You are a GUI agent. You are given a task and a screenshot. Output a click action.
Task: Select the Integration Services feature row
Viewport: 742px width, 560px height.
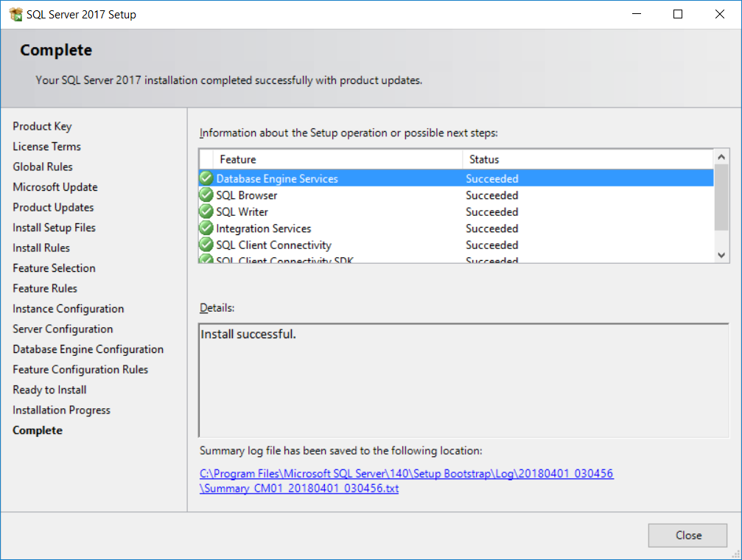pyautogui.click(x=456, y=228)
